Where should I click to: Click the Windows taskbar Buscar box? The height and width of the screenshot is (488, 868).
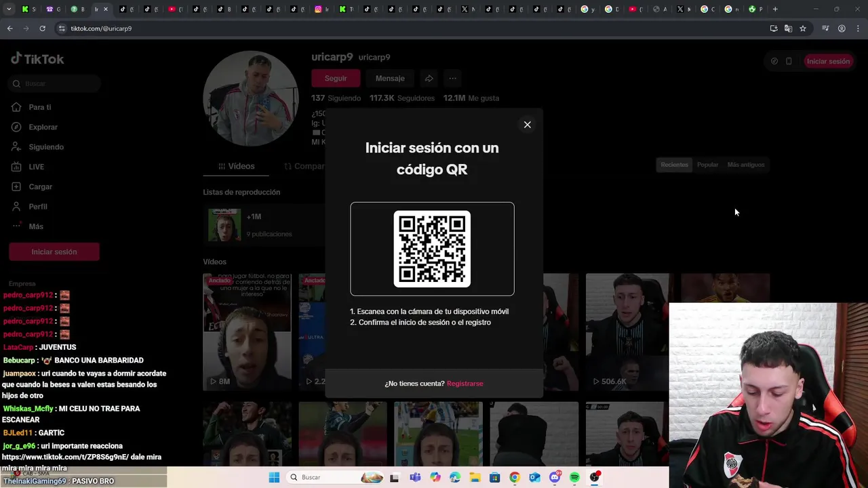336,477
